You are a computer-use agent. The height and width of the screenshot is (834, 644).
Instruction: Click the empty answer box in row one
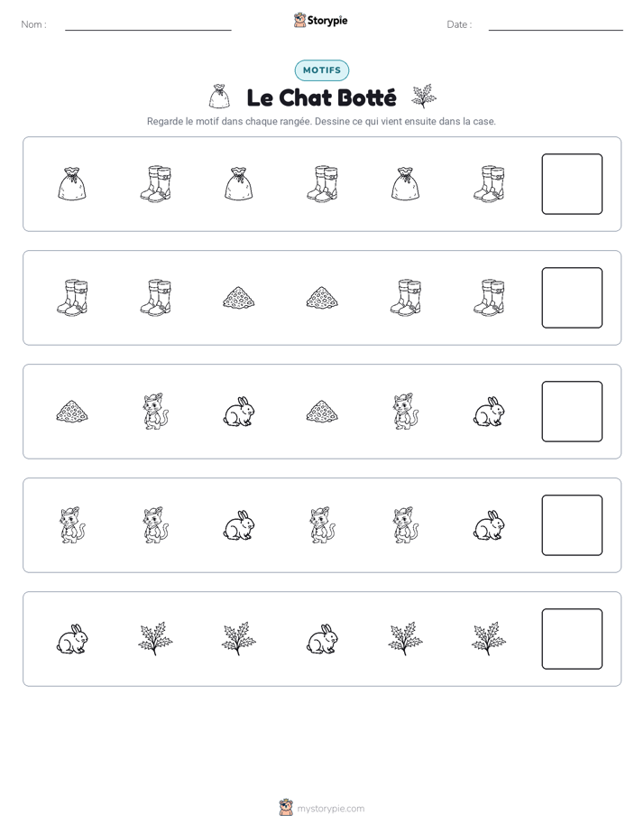click(x=572, y=184)
